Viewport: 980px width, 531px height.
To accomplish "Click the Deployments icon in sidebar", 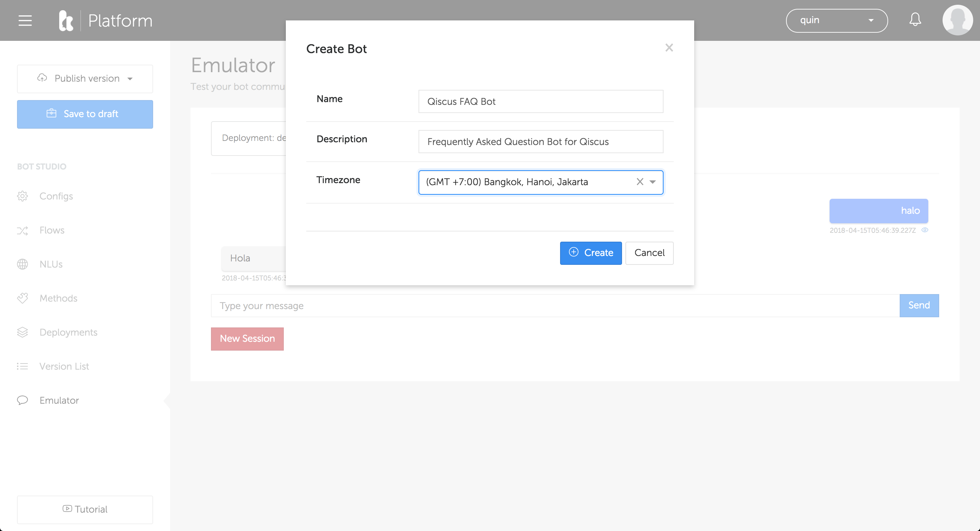I will coord(22,332).
